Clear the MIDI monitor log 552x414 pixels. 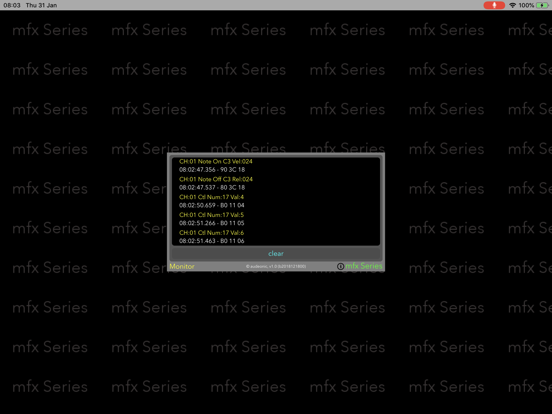pyautogui.click(x=276, y=253)
